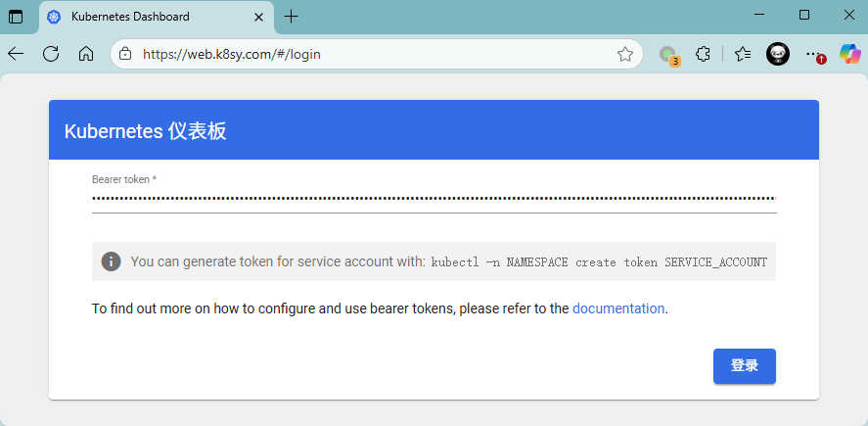Open the documentation link
This screenshot has width=868, height=426.
618,308
